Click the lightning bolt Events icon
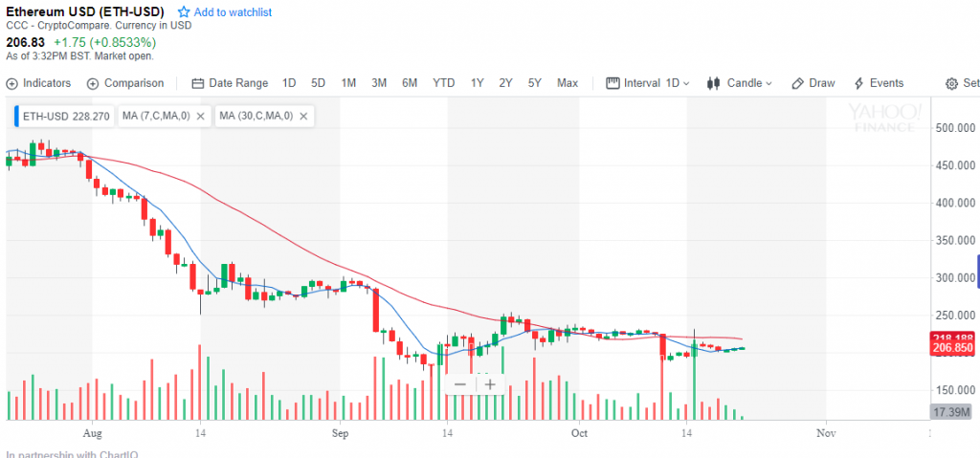980x458 pixels. 858,84
